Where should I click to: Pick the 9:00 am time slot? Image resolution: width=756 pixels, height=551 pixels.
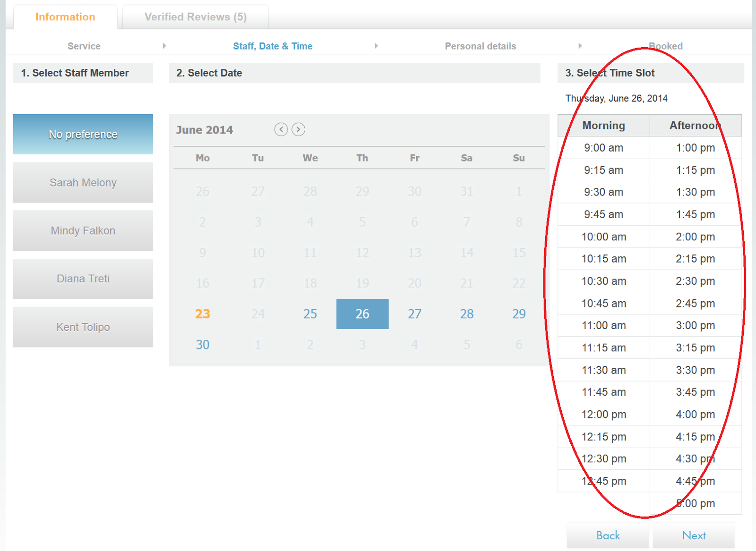(603, 148)
